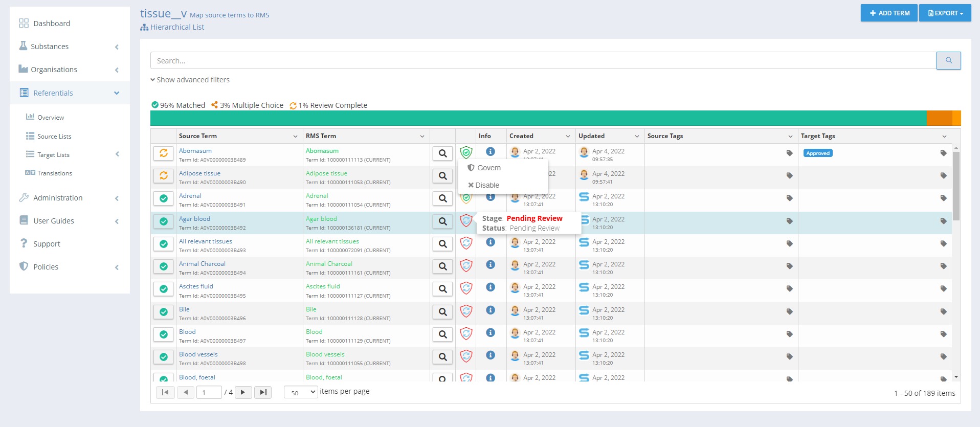The image size is (980, 427).
Task: Open the Hierarchical List link
Action: (x=176, y=27)
